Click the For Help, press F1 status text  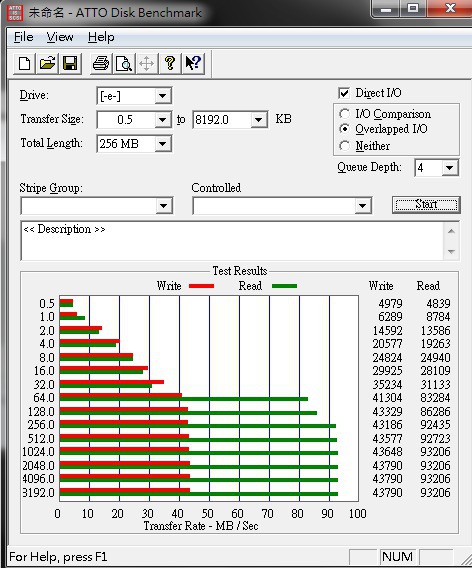tap(58, 557)
